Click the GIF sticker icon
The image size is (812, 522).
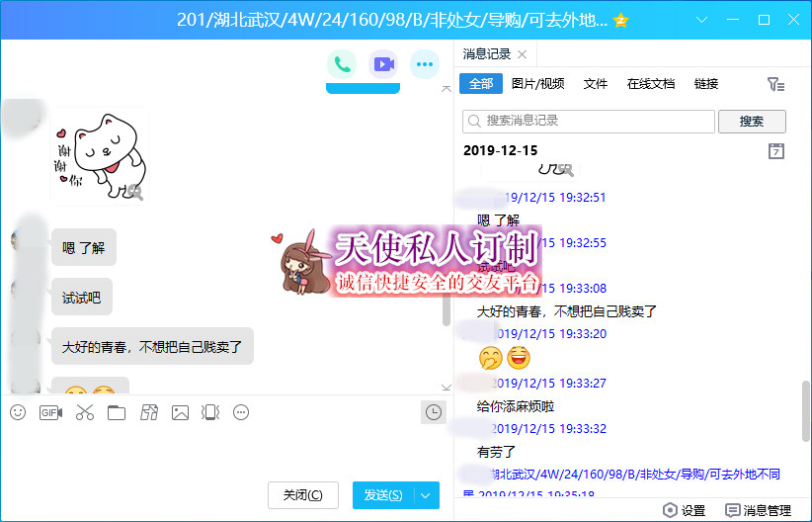50,412
